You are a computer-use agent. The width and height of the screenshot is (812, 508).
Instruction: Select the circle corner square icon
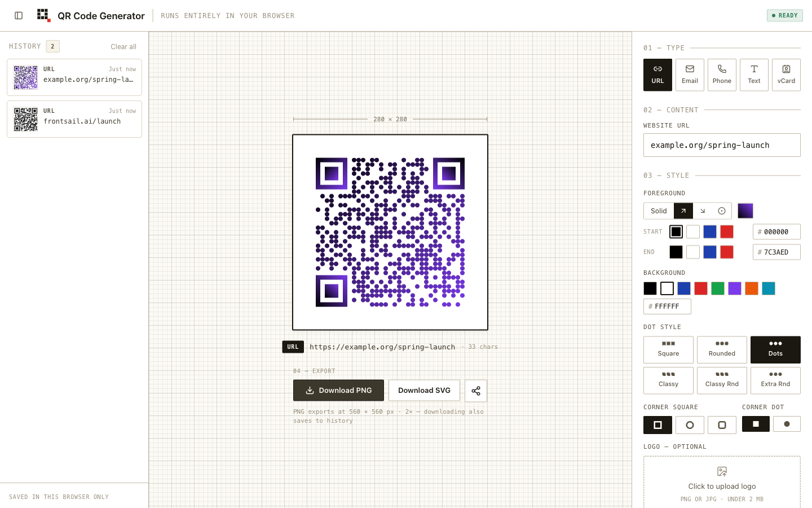tap(690, 425)
